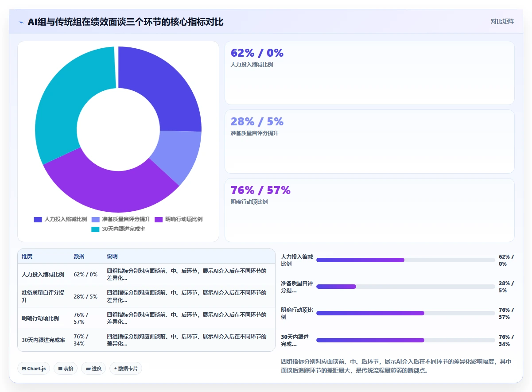532x392 pixels.
Task: Select the 人力投入缩减比例 cell in the table
Action: click(43, 275)
